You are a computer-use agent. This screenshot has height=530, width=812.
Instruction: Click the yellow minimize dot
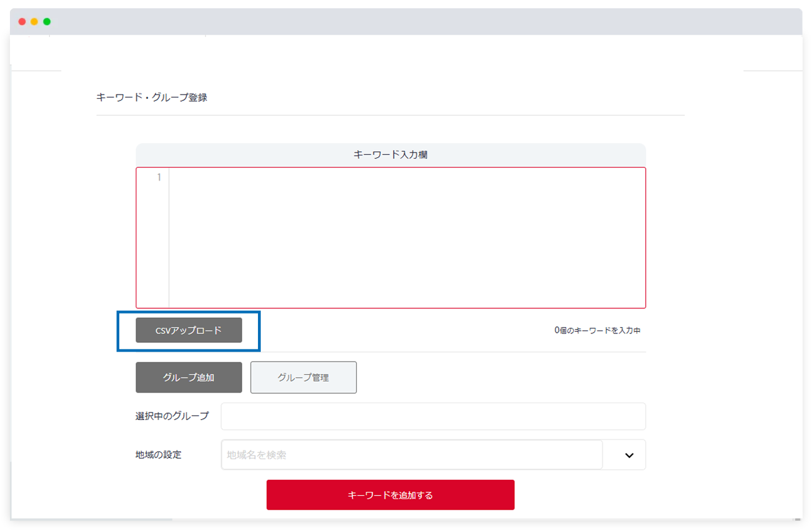[34, 21]
